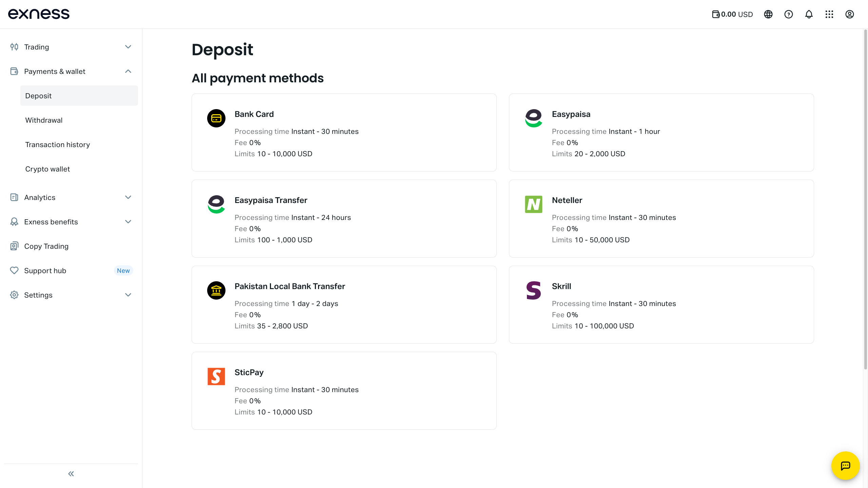Click the Easypaisa Transfer logo icon
The height and width of the screenshot is (488, 868).
coord(216,204)
